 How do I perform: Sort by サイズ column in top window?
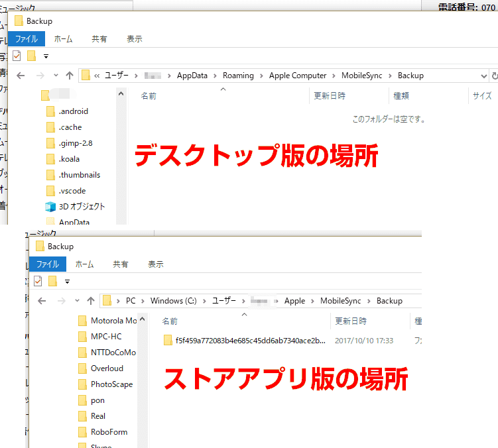coord(482,95)
